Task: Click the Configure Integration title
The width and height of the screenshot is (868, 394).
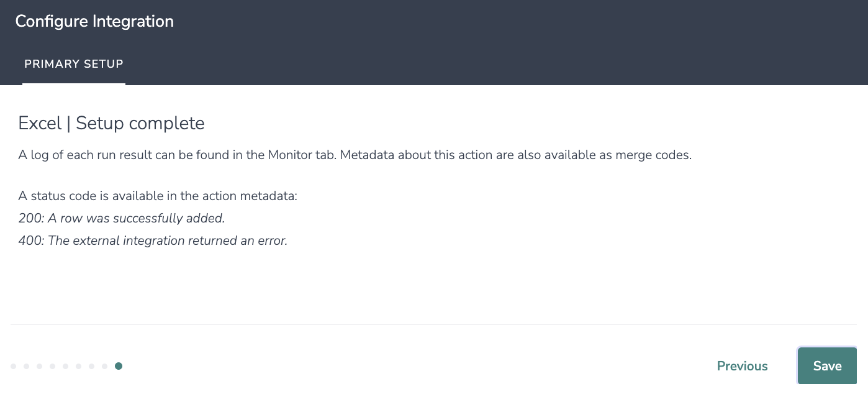Action: (94, 21)
